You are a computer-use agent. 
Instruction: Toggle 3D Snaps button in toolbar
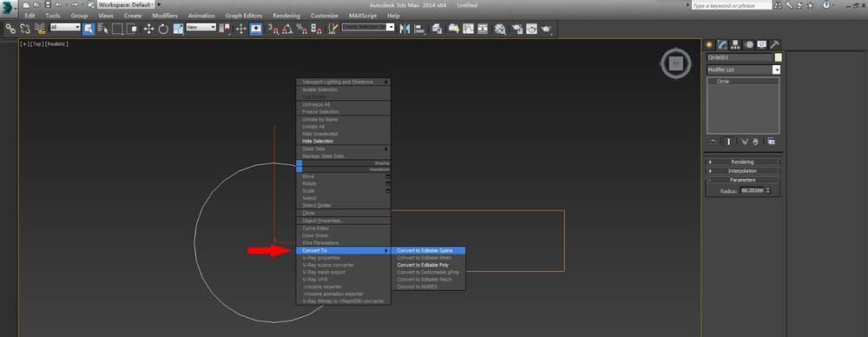273,29
